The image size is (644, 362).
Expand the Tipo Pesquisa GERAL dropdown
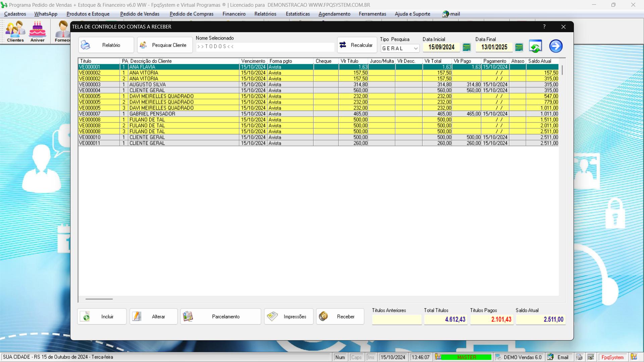[x=416, y=49]
